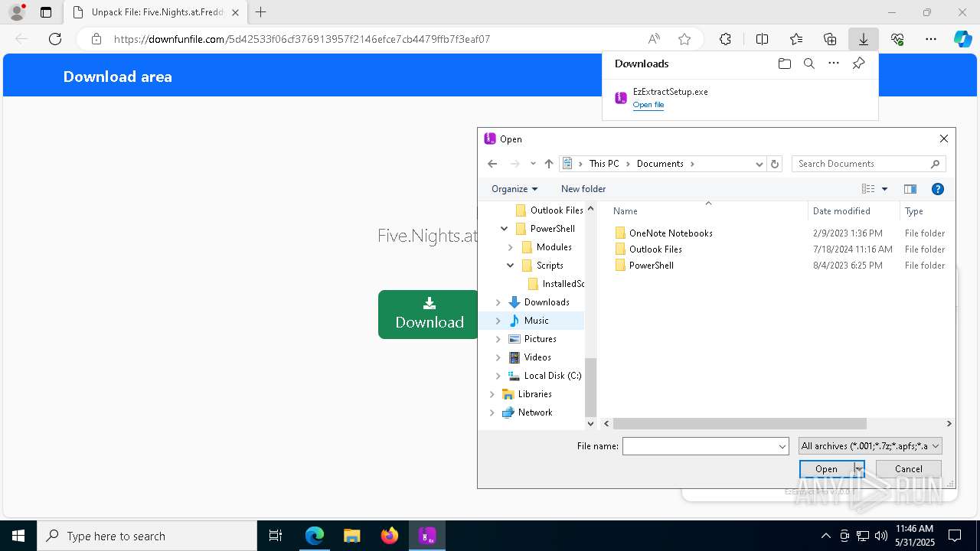
Task: Open the Favorites list icon
Action: coord(796,39)
